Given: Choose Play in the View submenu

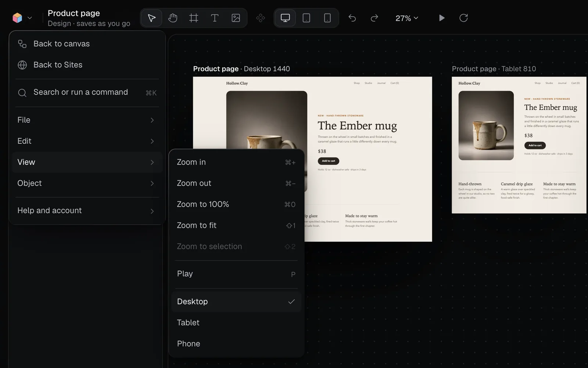Looking at the screenshot, I should click(236, 274).
